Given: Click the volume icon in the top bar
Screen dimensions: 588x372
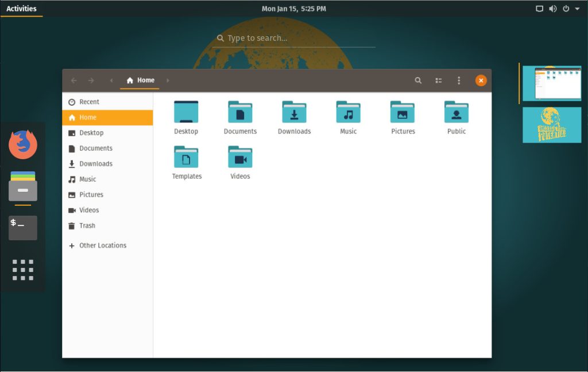Looking at the screenshot, I should (x=552, y=9).
